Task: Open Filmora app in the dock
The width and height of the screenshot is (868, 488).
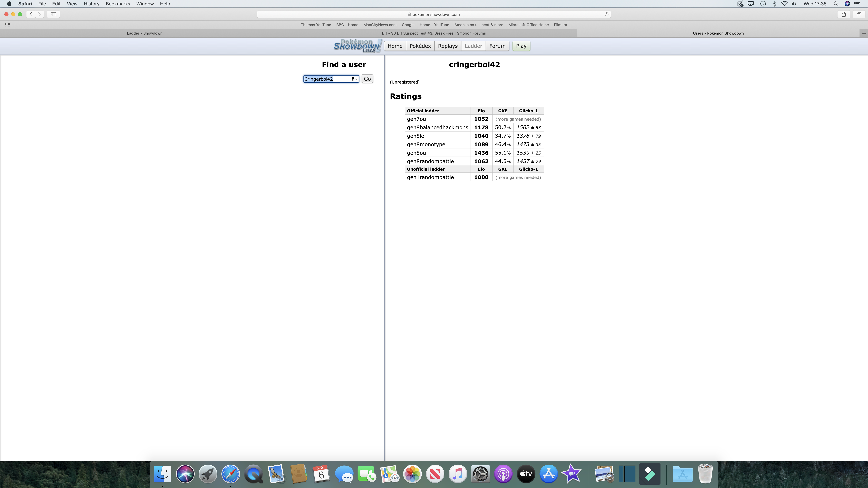Action: (650, 474)
